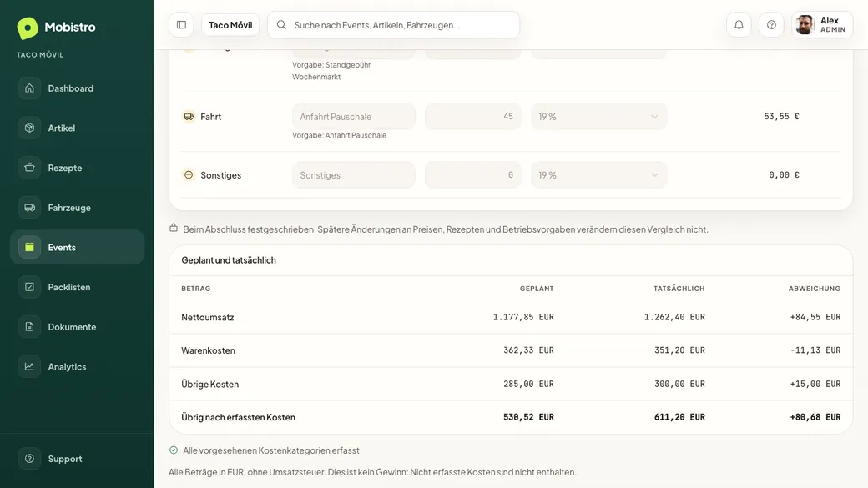Viewport: 868px width, 488px height.
Task: Click the Sonstiges total 0,00 €
Action: click(x=784, y=175)
